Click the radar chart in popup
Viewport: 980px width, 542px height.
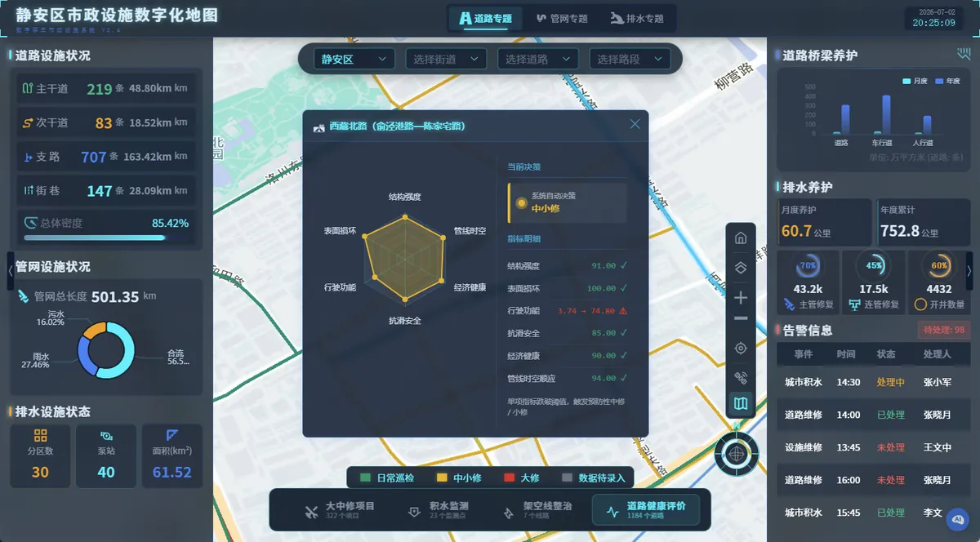[405, 258]
